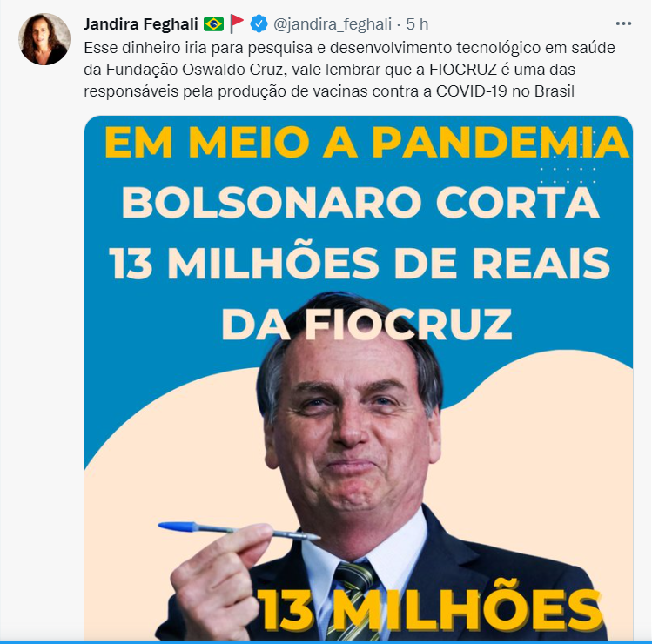Click the 'DA FIOCRUZ' text in the image
652x644 pixels.
tap(366, 324)
